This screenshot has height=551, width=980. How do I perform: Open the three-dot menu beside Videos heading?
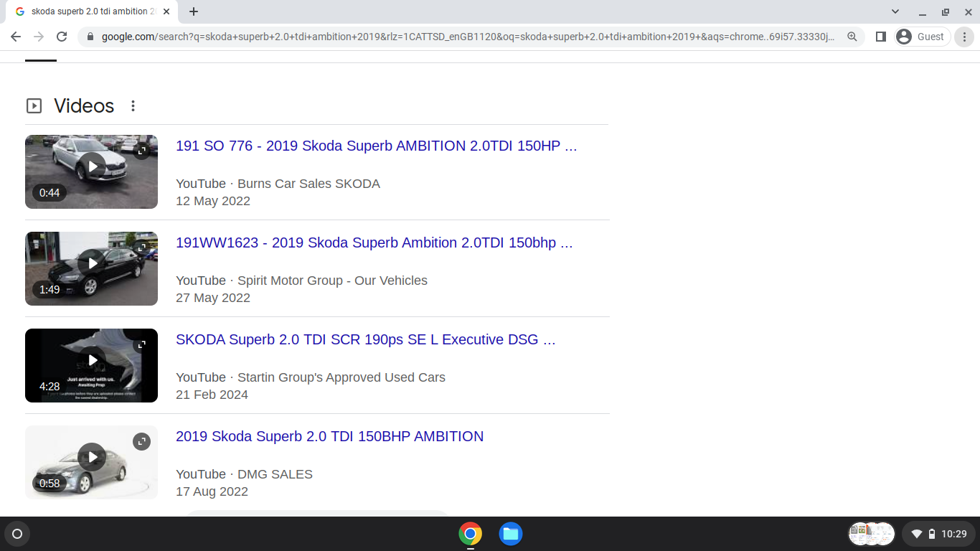click(x=133, y=105)
